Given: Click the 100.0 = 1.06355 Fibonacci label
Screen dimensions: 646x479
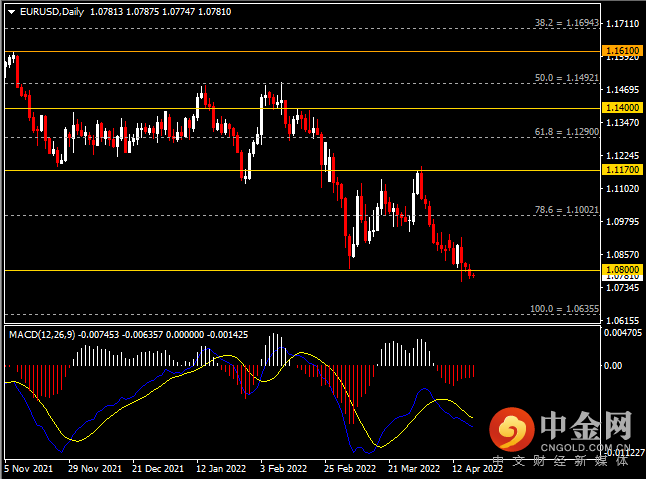Looking at the screenshot, I should point(564,308).
